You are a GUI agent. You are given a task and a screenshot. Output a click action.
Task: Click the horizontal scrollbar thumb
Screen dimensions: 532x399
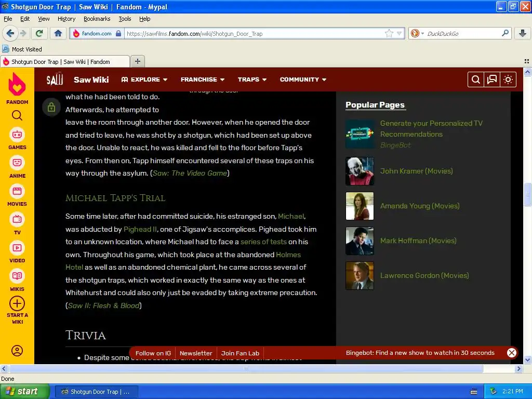pos(246,368)
